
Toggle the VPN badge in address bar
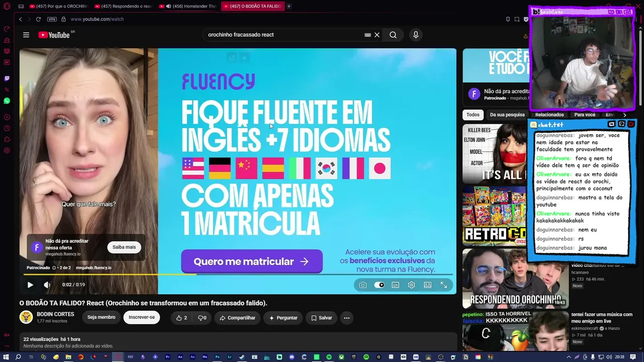point(52,19)
